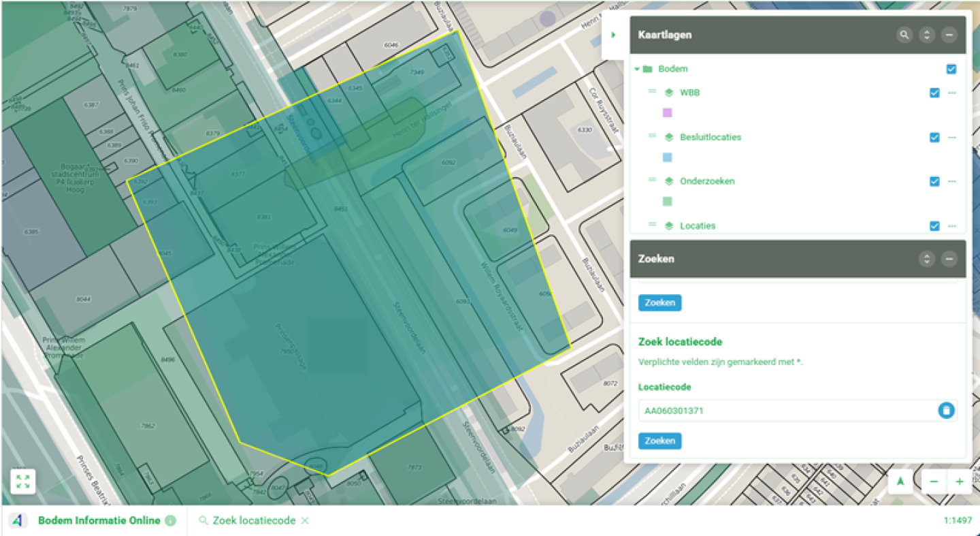Click the Locatiecode input field
The width and height of the screenshot is (980, 536).
click(786, 410)
